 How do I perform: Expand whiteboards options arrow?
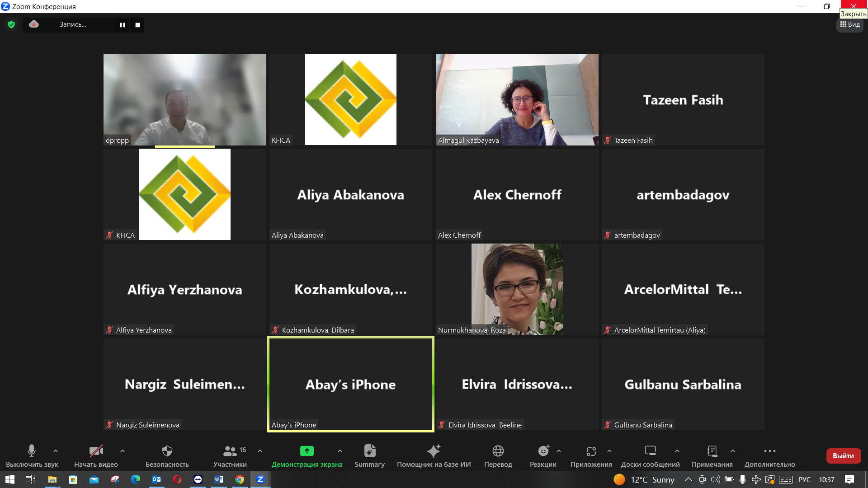point(677,450)
